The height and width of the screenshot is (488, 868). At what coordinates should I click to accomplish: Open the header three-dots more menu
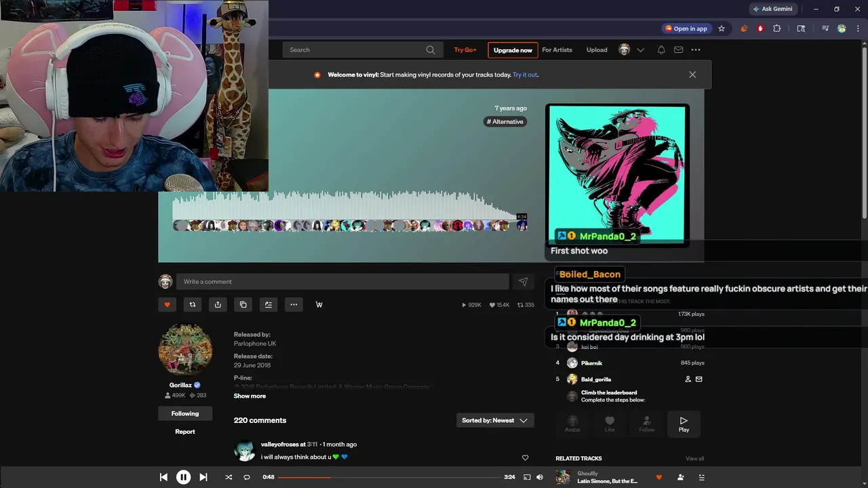coord(696,50)
